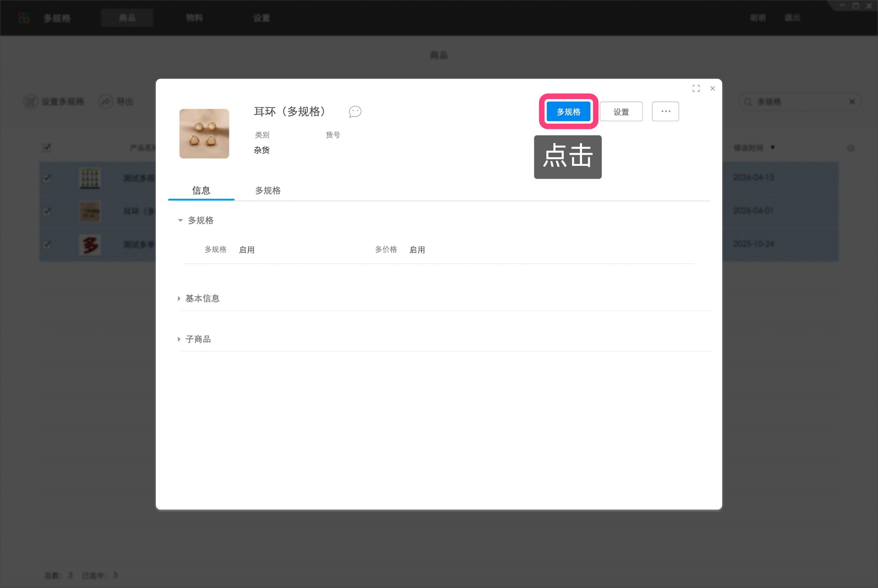Click the blue 多规格 button in dialog

pos(569,111)
